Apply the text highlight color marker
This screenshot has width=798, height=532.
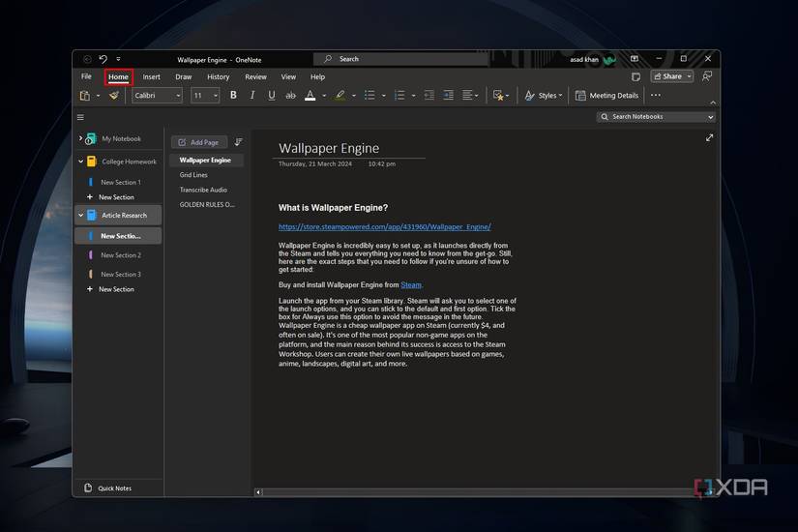[x=340, y=95]
